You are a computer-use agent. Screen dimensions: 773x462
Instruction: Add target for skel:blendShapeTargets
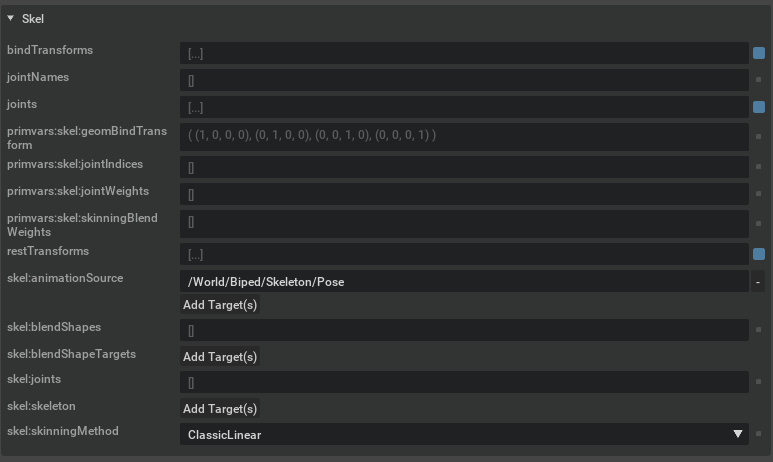pyautogui.click(x=220, y=357)
